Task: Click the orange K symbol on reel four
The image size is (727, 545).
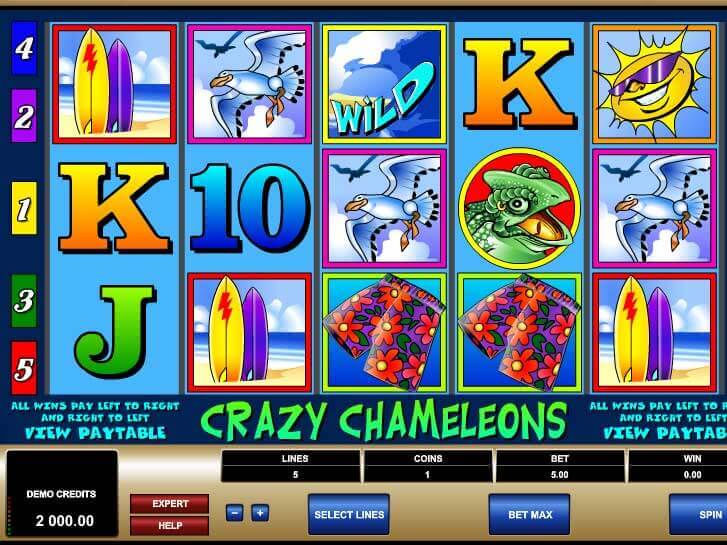Action: tap(519, 84)
